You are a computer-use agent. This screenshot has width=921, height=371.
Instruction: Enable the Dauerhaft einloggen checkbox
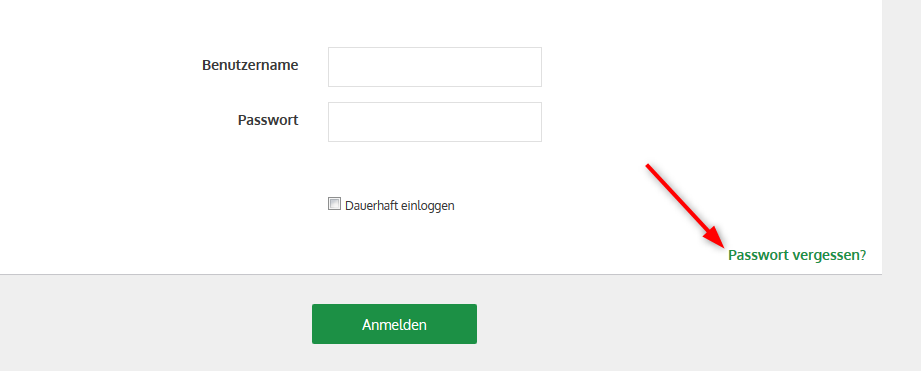coord(334,204)
